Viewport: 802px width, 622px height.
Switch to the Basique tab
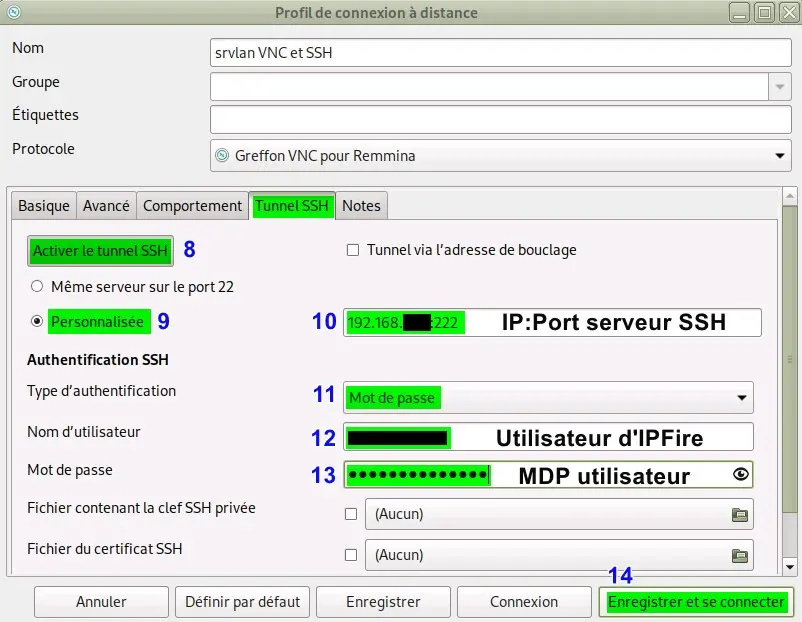[43, 205]
